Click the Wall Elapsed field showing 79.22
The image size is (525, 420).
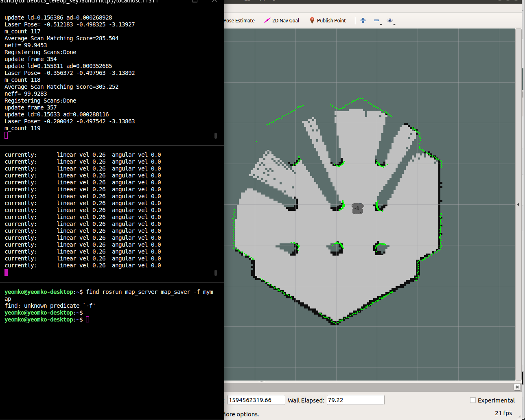pos(355,400)
